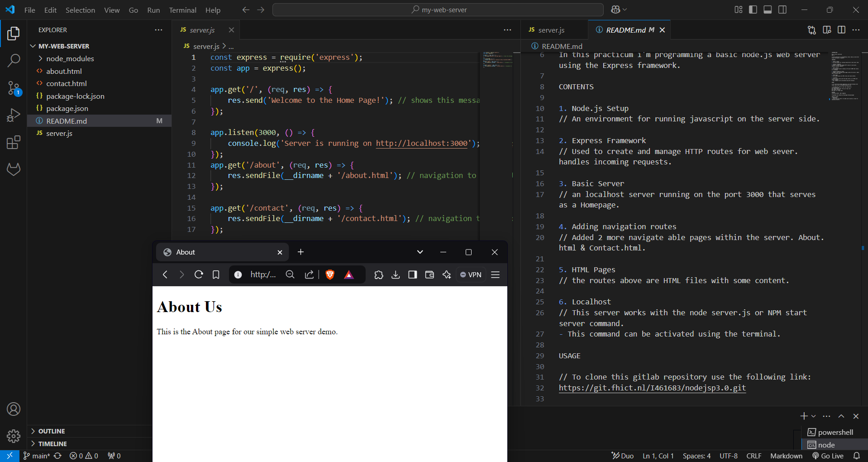Open the git.fhict.nl repository link
868x462 pixels.
coord(652,388)
